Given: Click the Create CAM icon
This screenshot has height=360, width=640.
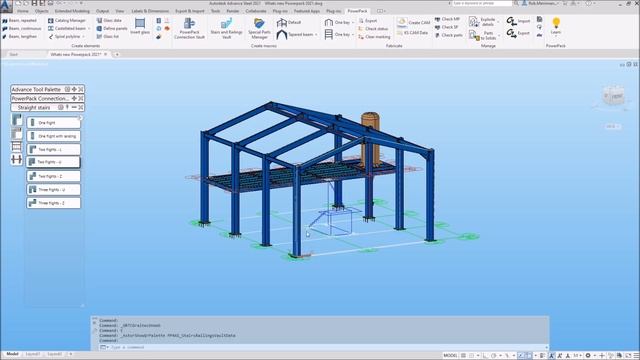Looking at the screenshot, I should coord(413,22).
